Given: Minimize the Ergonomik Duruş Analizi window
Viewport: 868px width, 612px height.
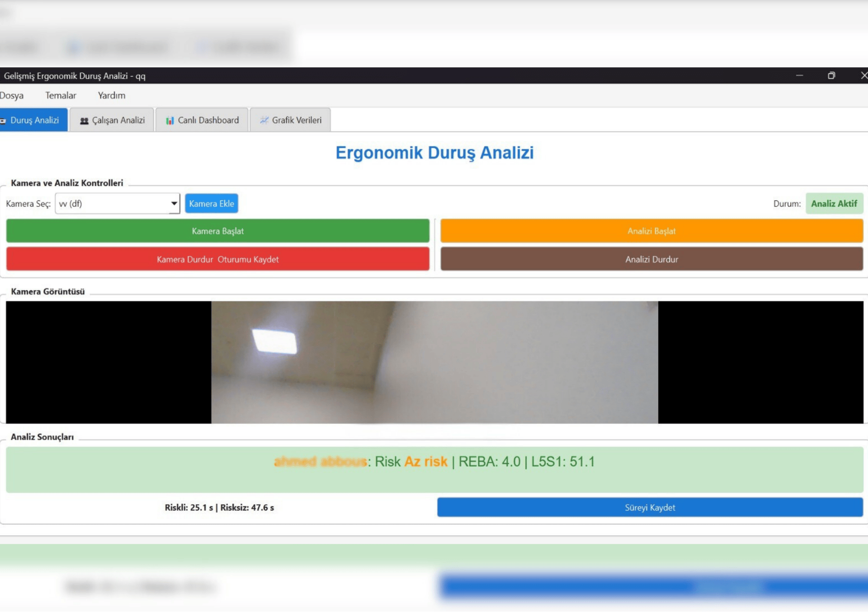Looking at the screenshot, I should tap(799, 76).
